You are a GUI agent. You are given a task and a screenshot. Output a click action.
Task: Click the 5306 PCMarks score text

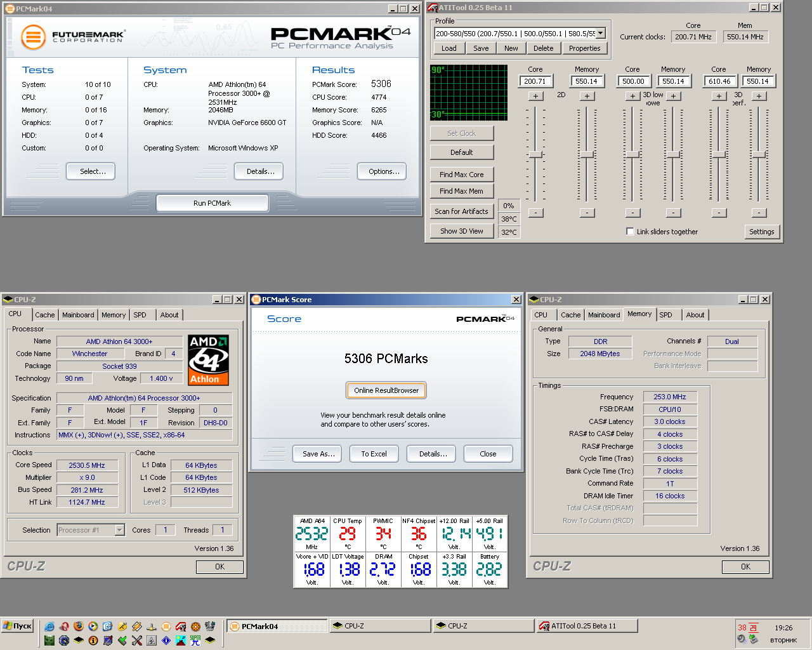pyautogui.click(x=386, y=359)
